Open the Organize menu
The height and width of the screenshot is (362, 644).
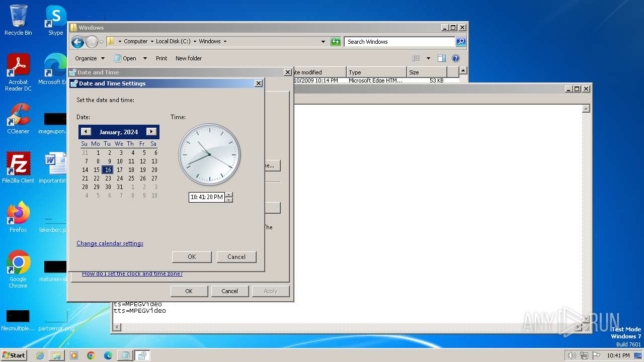(90, 58)
